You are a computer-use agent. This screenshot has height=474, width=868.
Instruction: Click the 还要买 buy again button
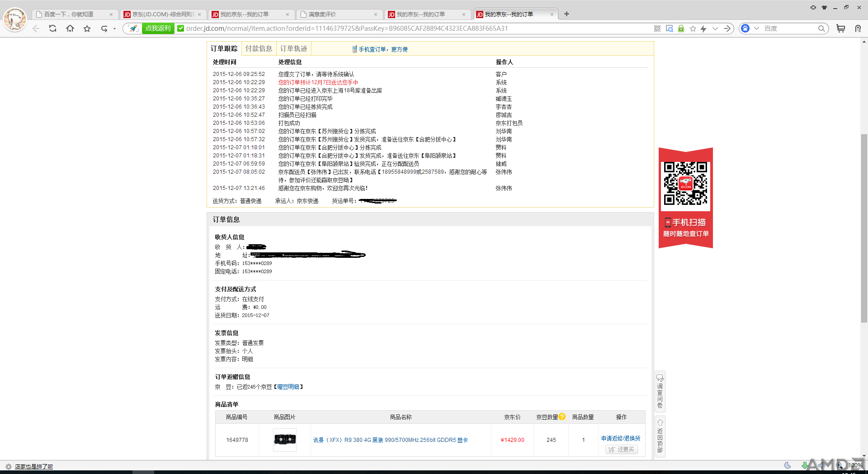[622, 449]
